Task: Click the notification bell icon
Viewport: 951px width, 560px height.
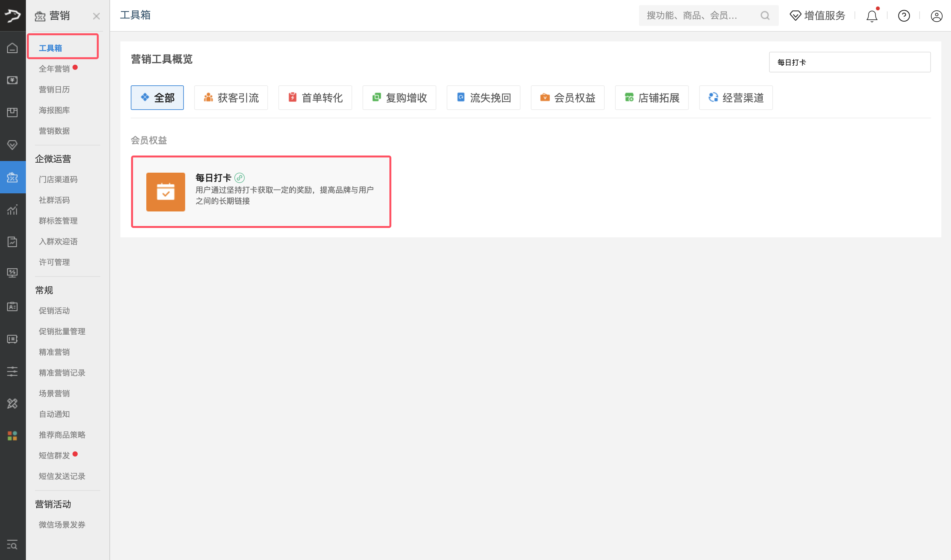Action: pyautogui.click(x=871, y=16)
